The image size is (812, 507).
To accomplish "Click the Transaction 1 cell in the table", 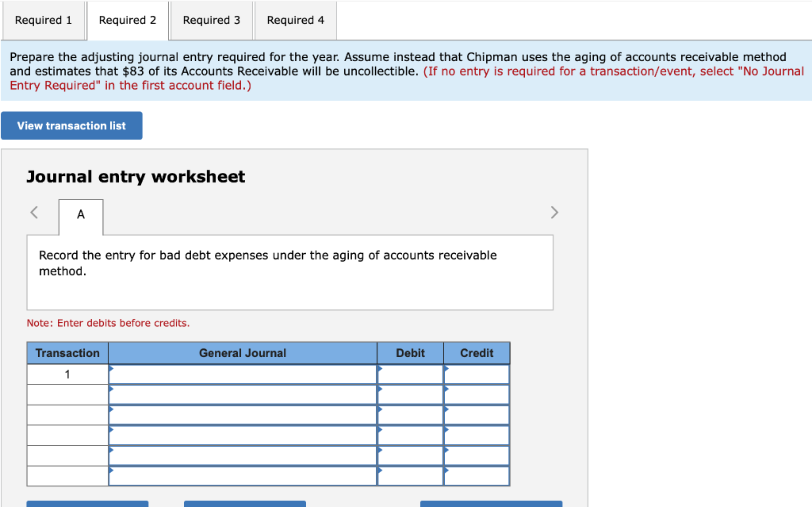I will coord(67,373).
